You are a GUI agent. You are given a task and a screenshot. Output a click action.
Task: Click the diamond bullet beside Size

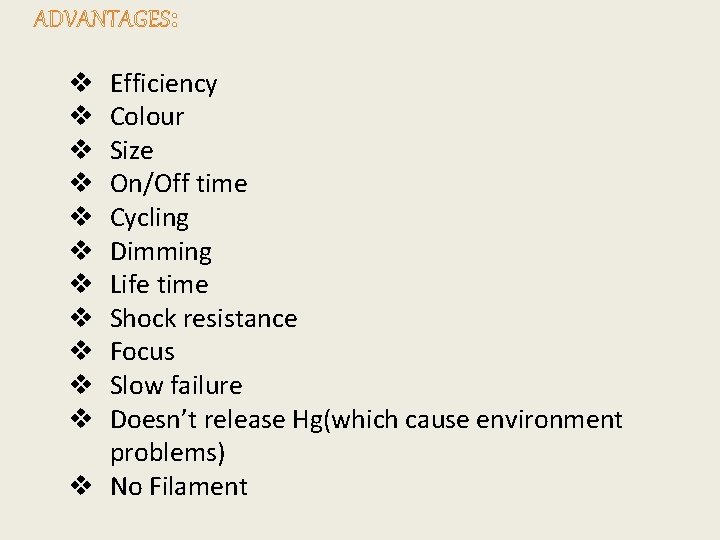[x=81, y=150]
